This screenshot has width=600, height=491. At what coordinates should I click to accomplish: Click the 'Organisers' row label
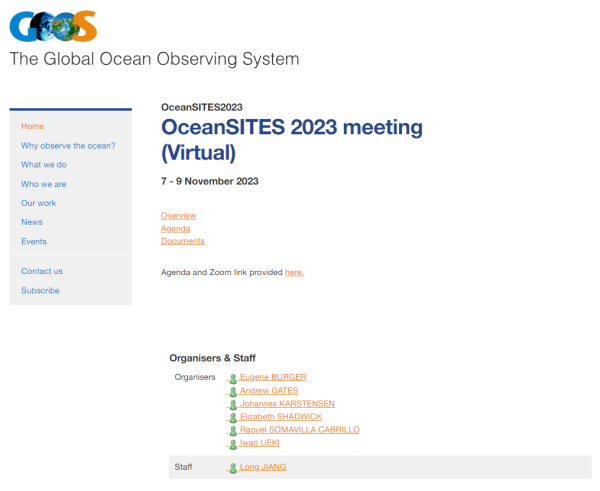point(195,377)
